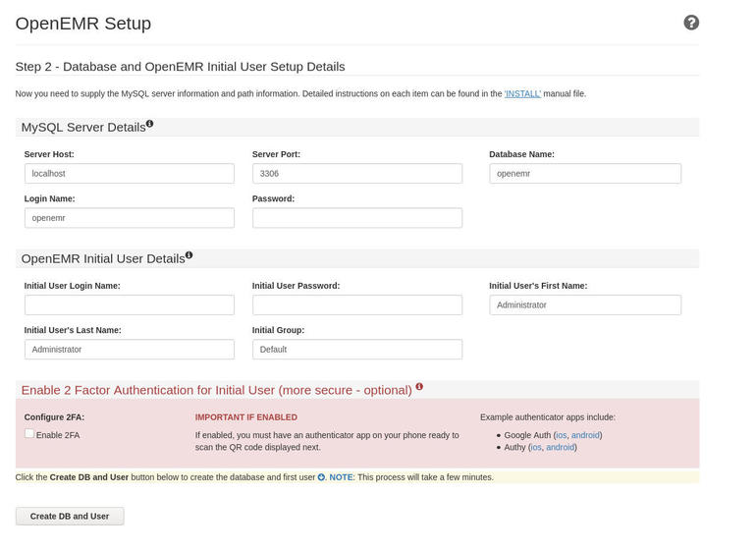Click 'Example authenticator apps include:' text

548,417
